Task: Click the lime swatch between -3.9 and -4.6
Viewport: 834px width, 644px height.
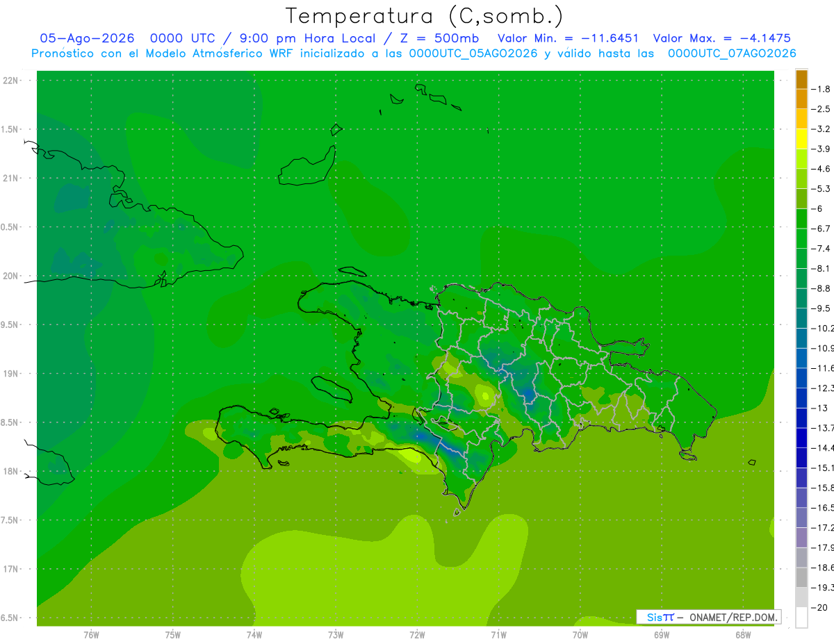Action: (801, 159)
